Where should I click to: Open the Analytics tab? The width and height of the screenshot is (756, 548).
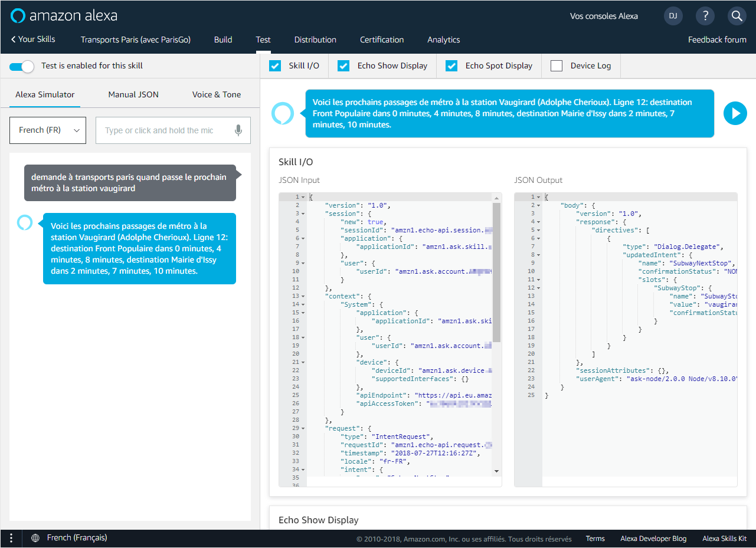click(444, 40)
